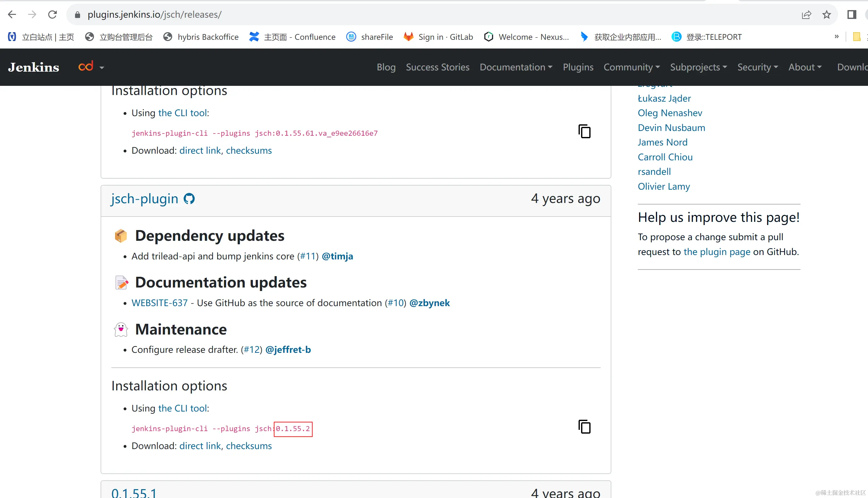Click the share page icon in address bar
The height and width of the screenshot is (498, 868).
(807, 15)
